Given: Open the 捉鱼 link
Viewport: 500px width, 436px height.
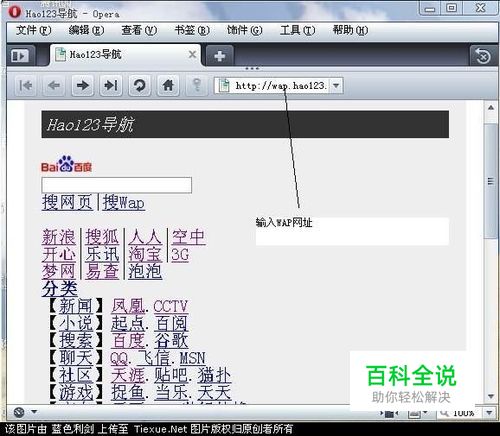Looking at the screenshot, I should point(128,392).
